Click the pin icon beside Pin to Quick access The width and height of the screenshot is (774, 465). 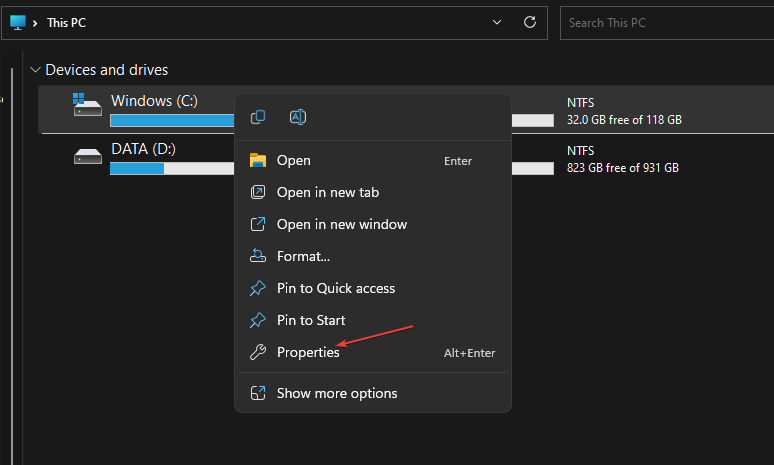[258, 288]
